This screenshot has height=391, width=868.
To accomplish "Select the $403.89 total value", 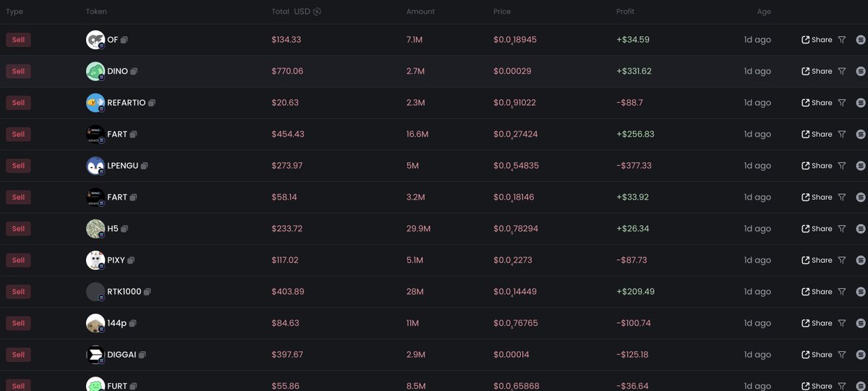I will [x=289, y=292].
